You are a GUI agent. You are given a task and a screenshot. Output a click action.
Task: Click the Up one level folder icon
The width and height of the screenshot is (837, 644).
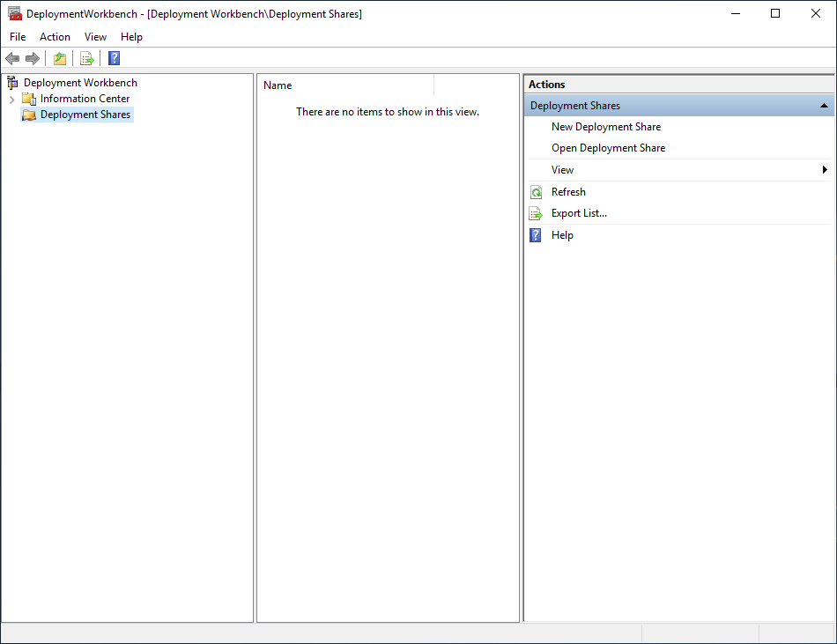[x=60, y=58]
